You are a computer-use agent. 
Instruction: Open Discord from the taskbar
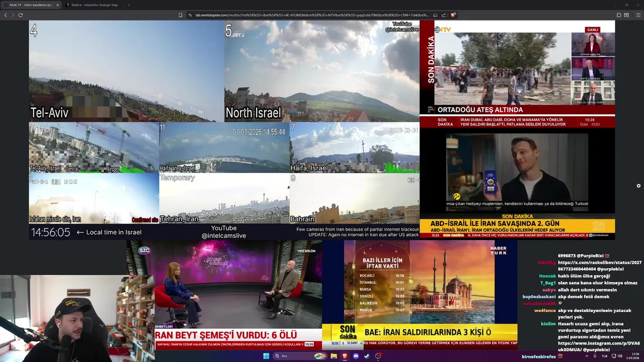tap(356, 356)
